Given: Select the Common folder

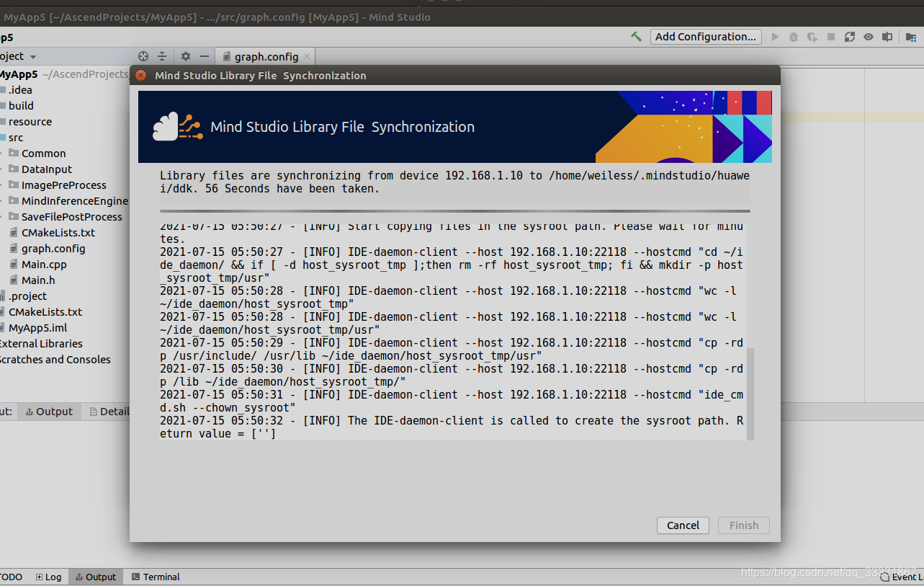Looking at the screenshot, I should [x=43, y=154].
